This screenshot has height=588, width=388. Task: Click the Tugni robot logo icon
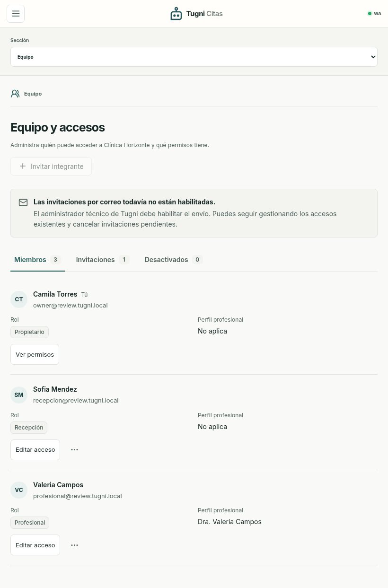(176, 14)
